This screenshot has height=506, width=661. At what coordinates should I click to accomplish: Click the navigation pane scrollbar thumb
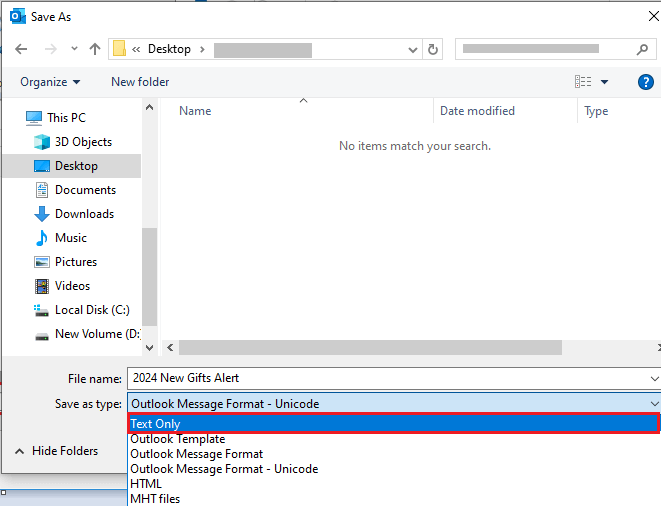(x=149, y=277)
